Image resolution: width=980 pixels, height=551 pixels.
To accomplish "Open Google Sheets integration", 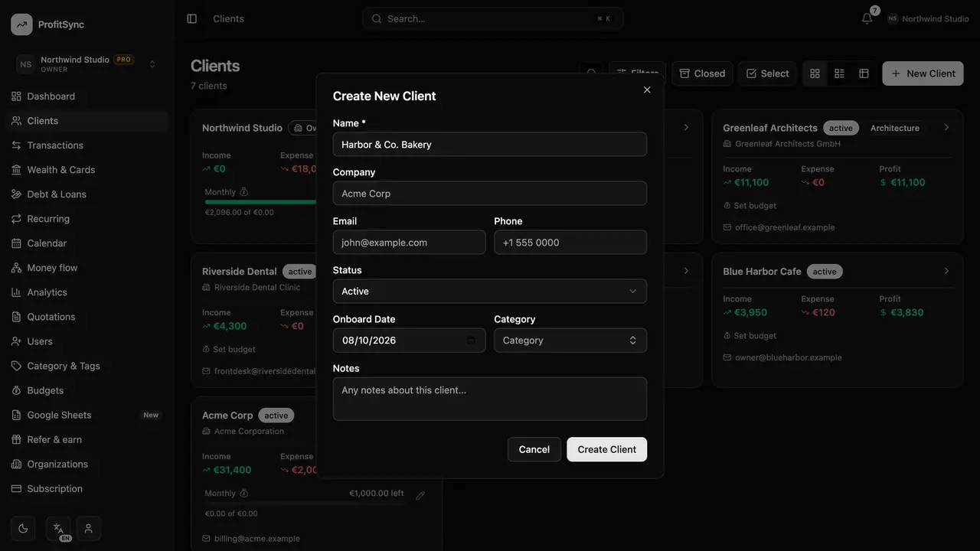I will tap(87, 415).
